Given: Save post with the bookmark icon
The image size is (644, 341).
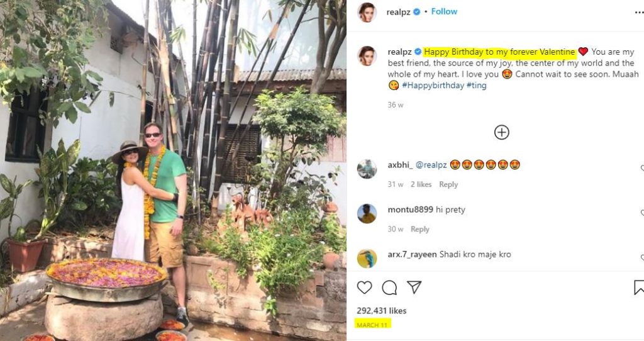Looking at the screenshot, I should pos(639,288).
